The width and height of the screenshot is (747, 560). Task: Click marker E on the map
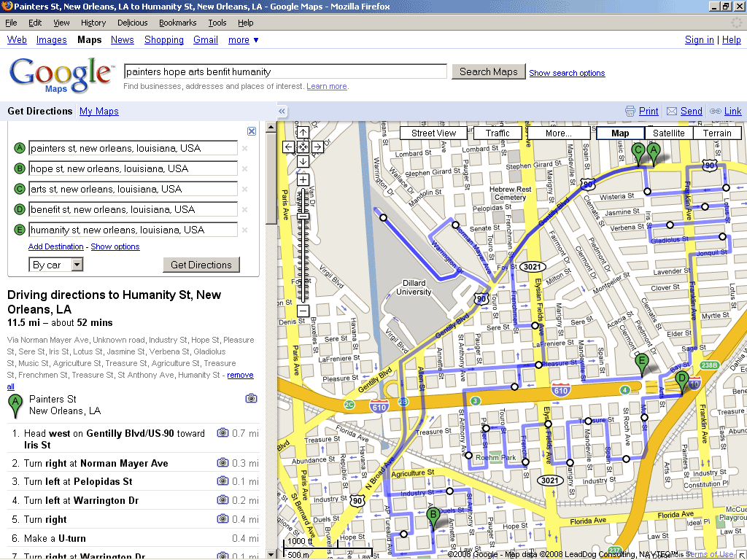pyautogui.click(x=642, y=365)
